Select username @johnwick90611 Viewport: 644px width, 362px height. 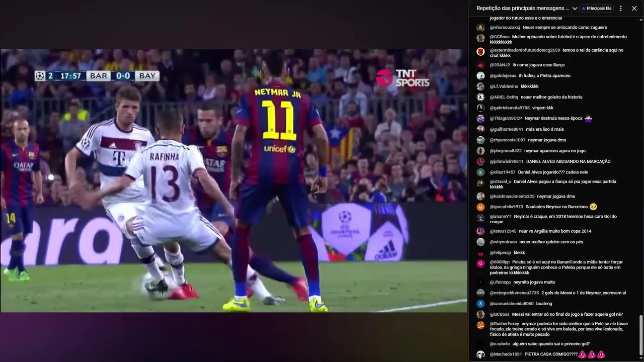[507, 161]
